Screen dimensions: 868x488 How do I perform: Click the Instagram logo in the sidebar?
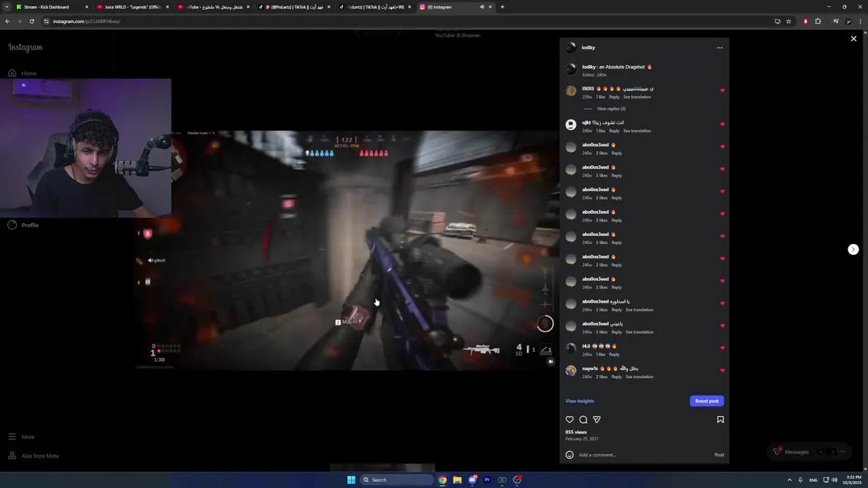click(x=25, y=47)
